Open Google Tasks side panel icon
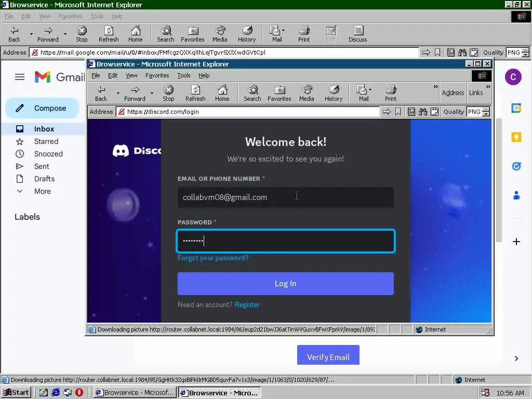 point(516,166)
